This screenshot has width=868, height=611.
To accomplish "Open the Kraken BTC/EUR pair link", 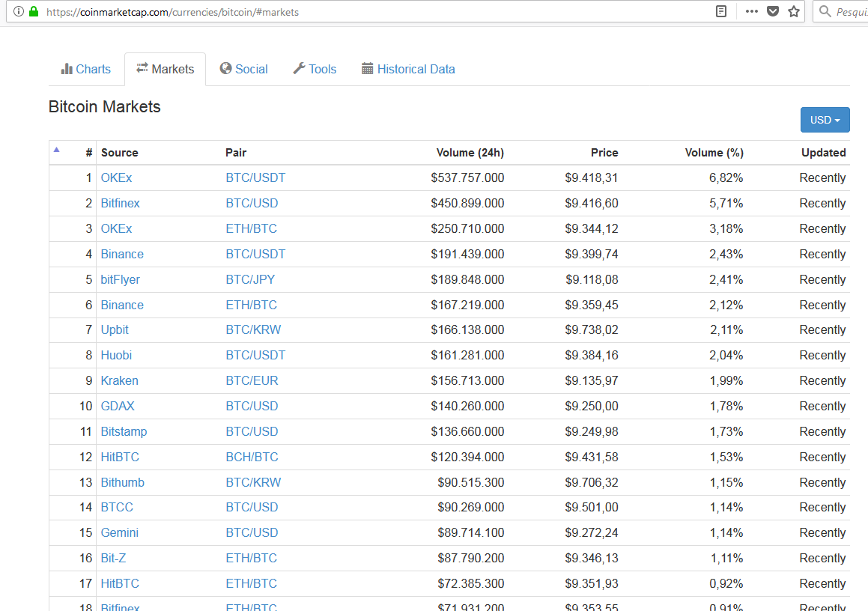I will [252, 381].
